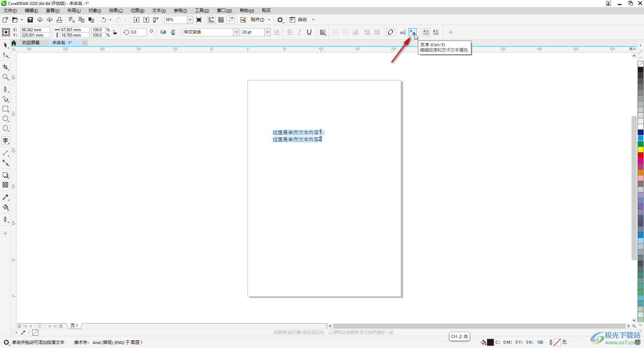The height and width of the screenshot is (348, 644).
Task: Select the Transparency checkerboard tool
Action: (x=5, y=185)
